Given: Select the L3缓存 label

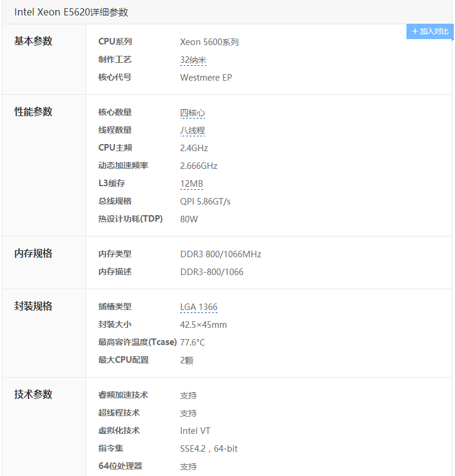Looking at the screenshot, I should click(x=111, y=183).
